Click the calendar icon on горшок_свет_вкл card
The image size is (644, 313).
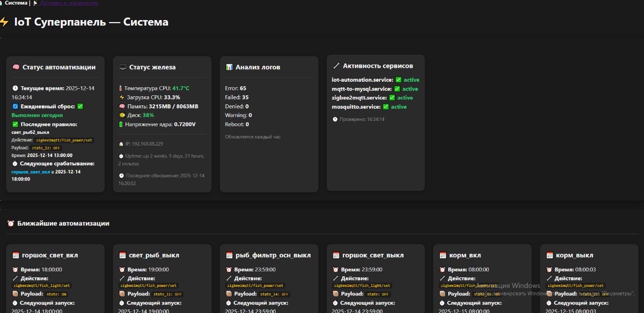pyautogui.click(x=16, y=255)
